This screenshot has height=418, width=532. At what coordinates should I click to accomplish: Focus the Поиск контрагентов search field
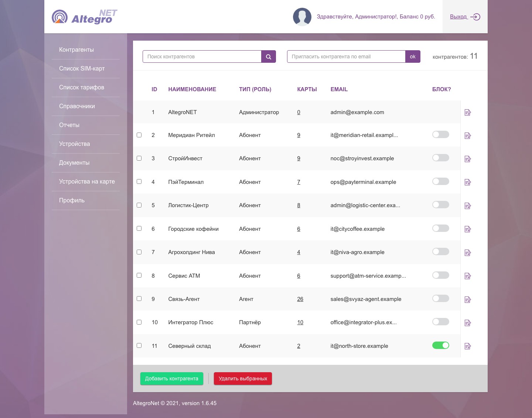(x=202, y=56)
